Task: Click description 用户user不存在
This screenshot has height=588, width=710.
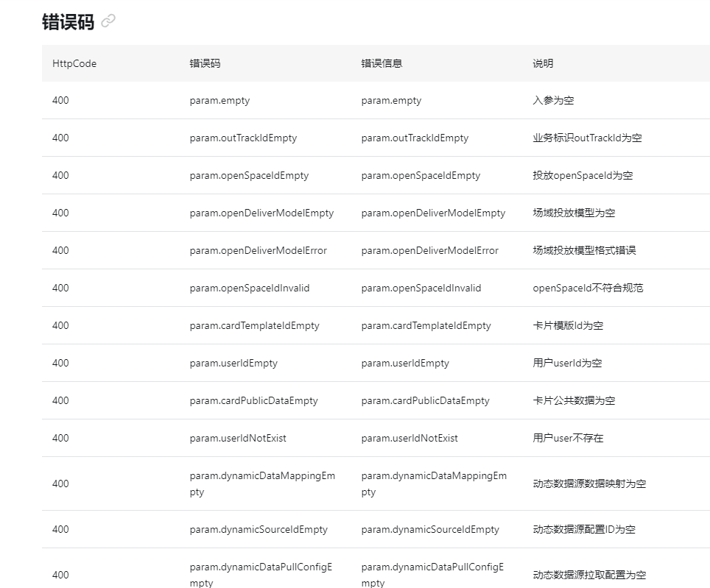Action: pyautogui.click(x=569, y=439)
